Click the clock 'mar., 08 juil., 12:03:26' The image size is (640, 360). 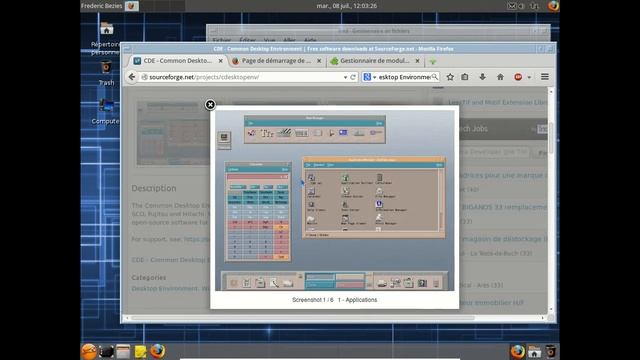347,6
